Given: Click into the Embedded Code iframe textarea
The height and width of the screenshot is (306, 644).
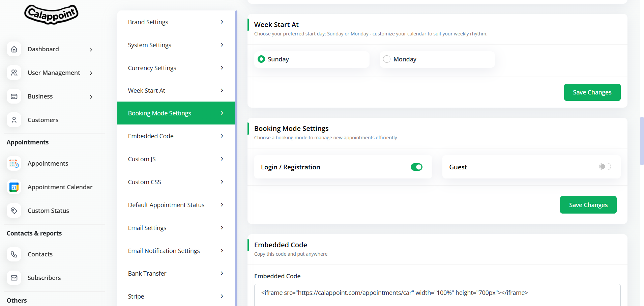Looking at the screenshot, I should (437, 295).
